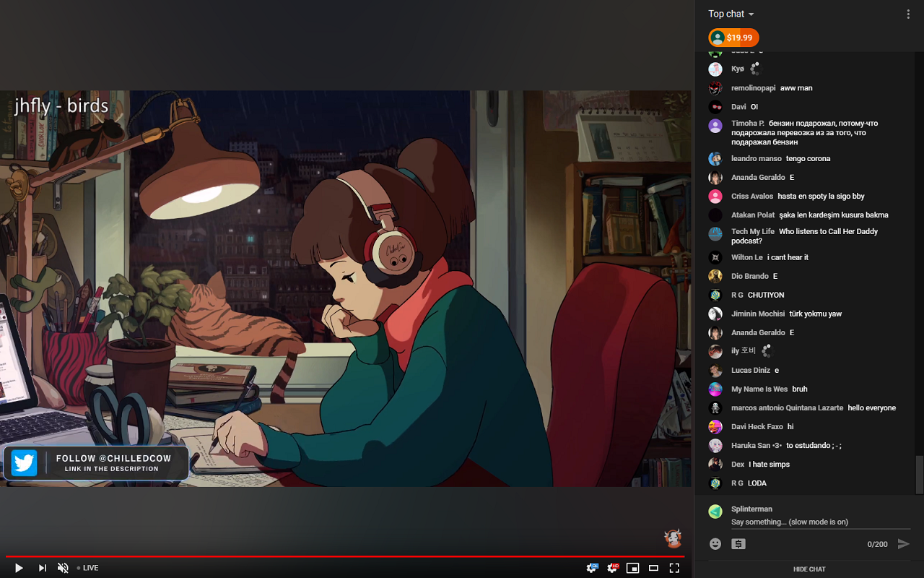Click the chat scrollbar thumb
The width and height of the screenshot is (924, 578).
tap(919, 474)
